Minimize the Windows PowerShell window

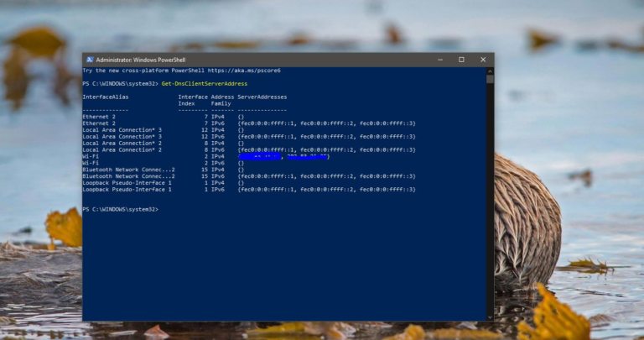440,60
